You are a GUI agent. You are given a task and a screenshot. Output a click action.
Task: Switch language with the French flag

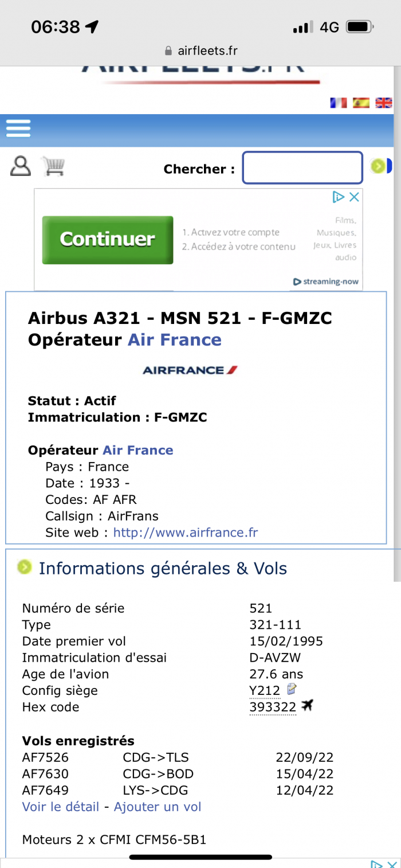tap(339, 103)
